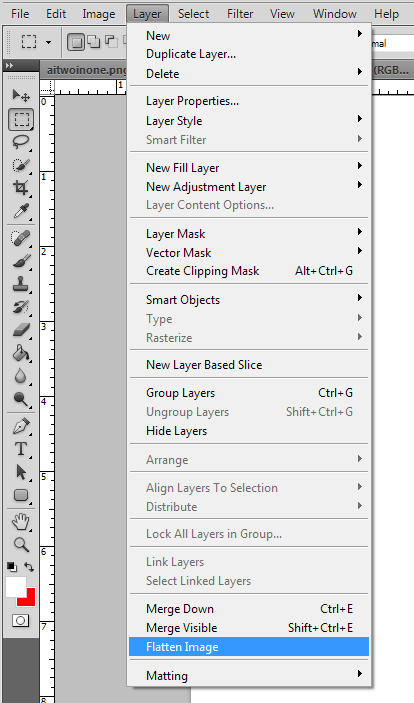Open tool preset picker dropdown arrow

click(48, 43)
